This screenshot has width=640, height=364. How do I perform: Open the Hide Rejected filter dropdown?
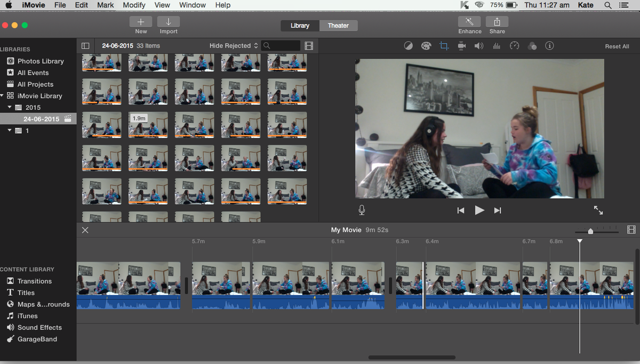point(233,46)
